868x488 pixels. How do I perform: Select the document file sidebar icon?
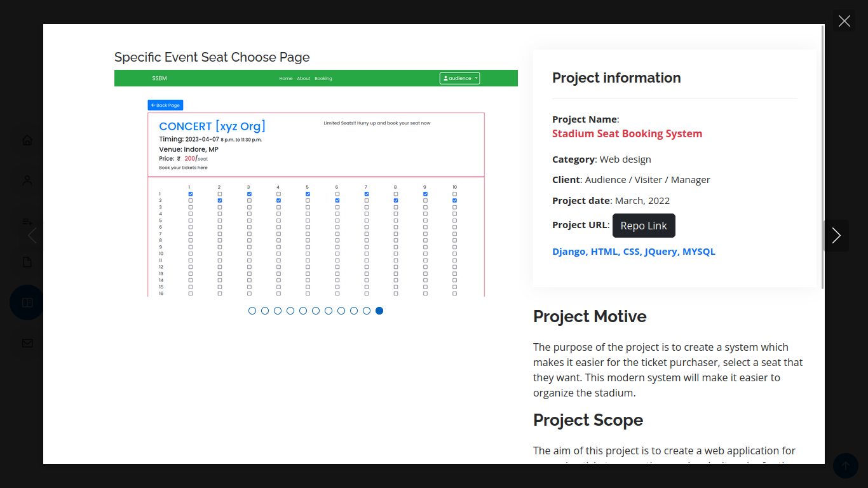click(27, 262)
